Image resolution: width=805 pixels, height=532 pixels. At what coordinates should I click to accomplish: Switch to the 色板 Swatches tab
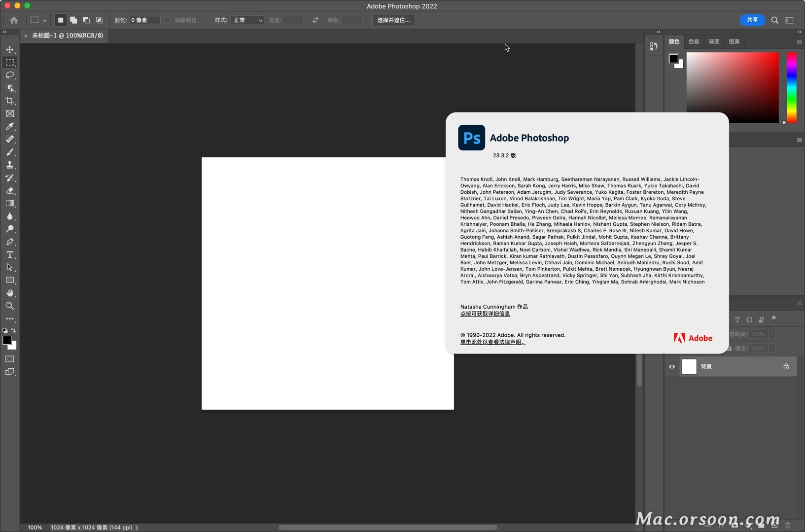pyautogui.click(x=694, y=42)
